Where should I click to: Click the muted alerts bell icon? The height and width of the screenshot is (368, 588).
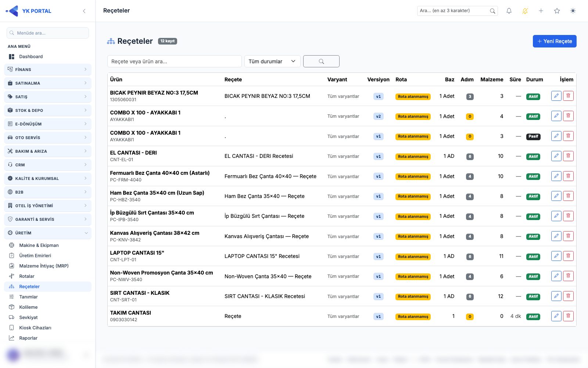coord(525,11)
